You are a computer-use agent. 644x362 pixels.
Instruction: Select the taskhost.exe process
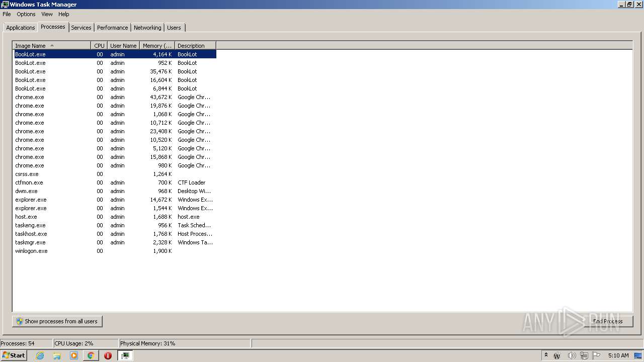[115, 234]
